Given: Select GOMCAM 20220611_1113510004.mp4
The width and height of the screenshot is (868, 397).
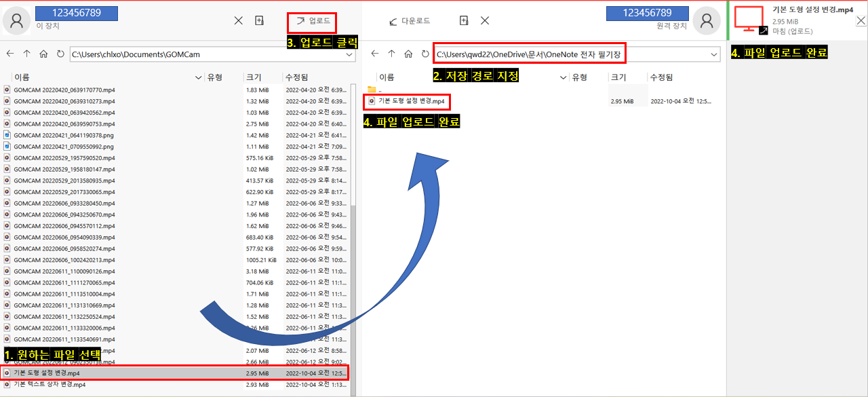Looking at the screenshot, I should 64,294.
